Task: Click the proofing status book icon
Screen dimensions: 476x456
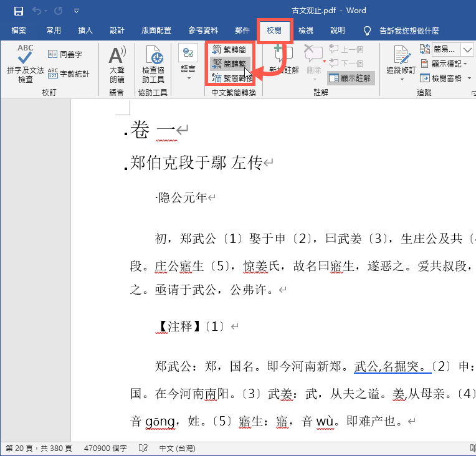Action: click(143, 448)
